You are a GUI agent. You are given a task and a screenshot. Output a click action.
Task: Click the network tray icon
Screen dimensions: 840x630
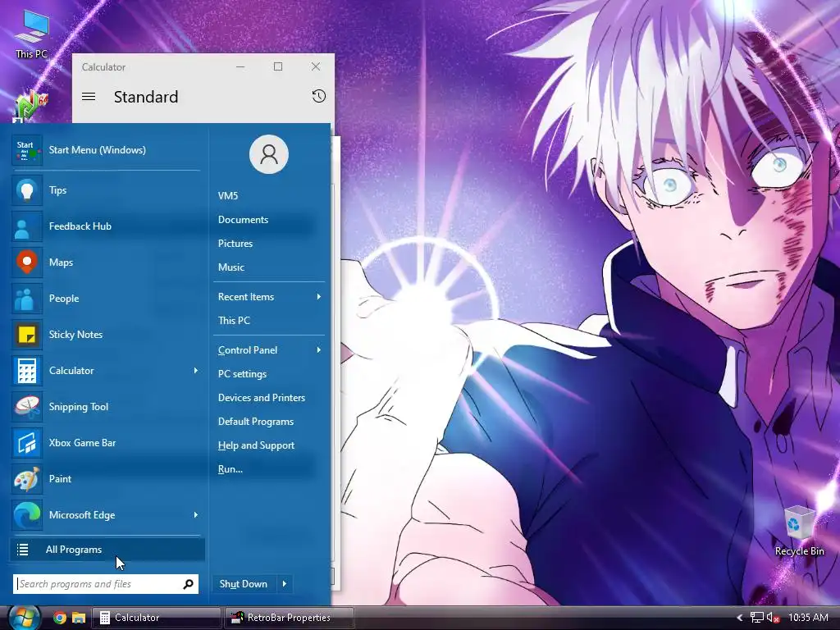coord(756,618)
